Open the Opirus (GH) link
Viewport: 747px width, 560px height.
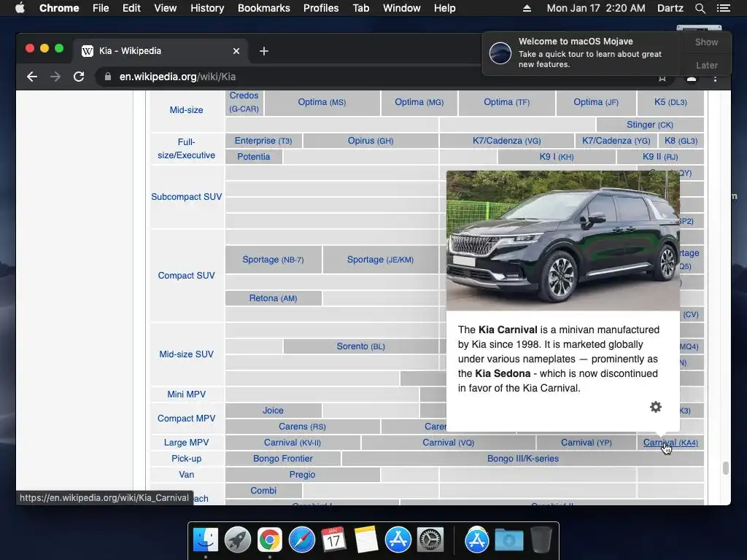371,141
